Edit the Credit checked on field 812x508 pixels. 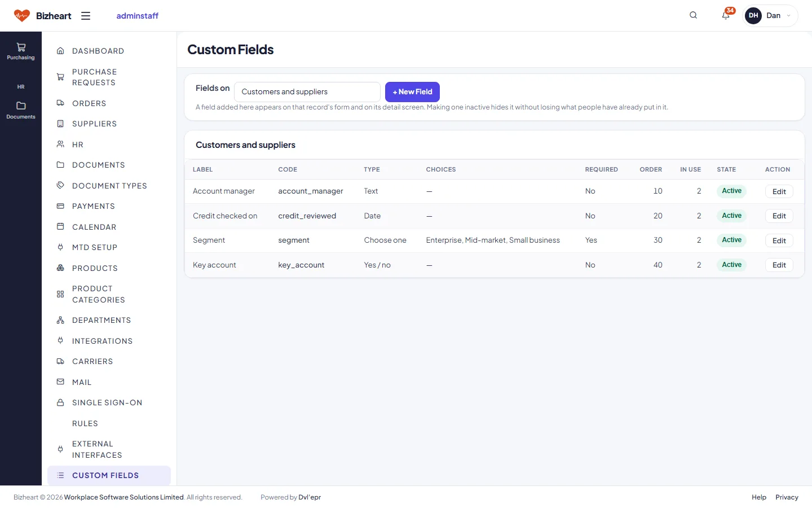coord(779,216)
